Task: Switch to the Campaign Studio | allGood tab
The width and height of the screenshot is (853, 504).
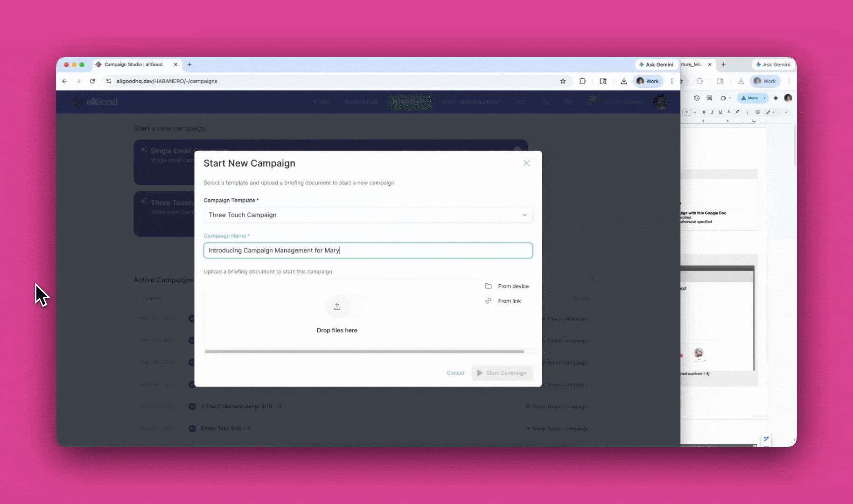Action: coord(133,65)
